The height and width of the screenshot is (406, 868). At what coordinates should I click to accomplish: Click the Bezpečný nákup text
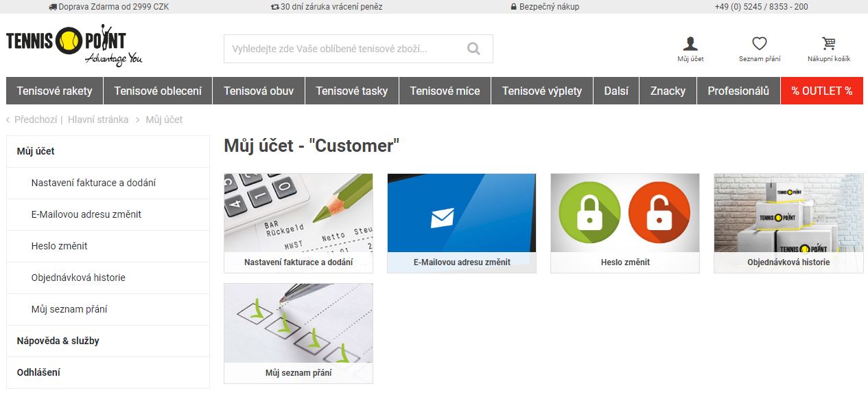[549, 7]
